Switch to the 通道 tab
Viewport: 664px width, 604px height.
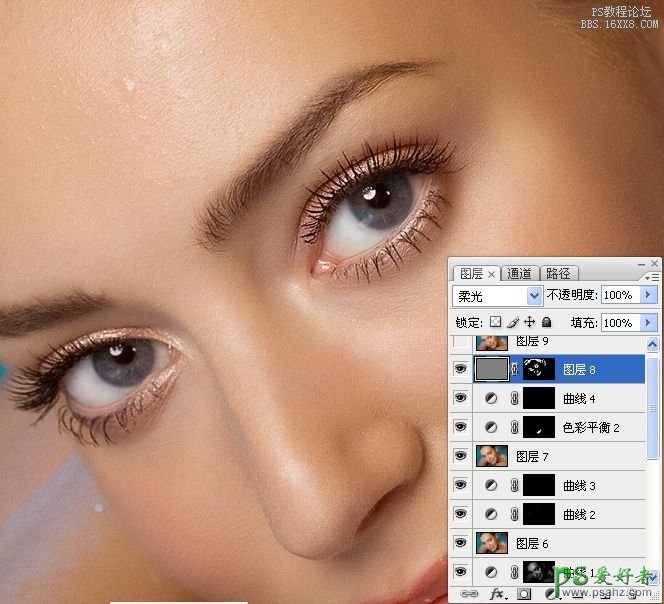pyautogui.click(x=519, y=274)
